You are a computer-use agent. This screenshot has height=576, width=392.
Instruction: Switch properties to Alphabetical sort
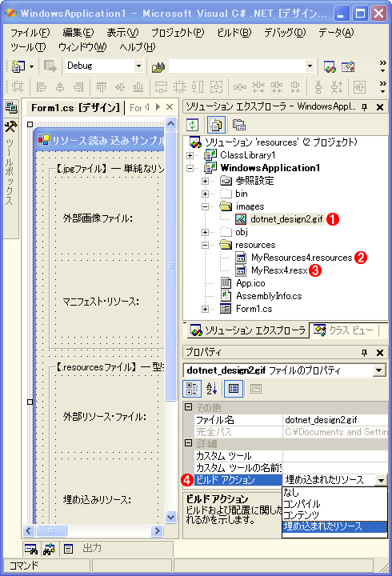[212, 389]
